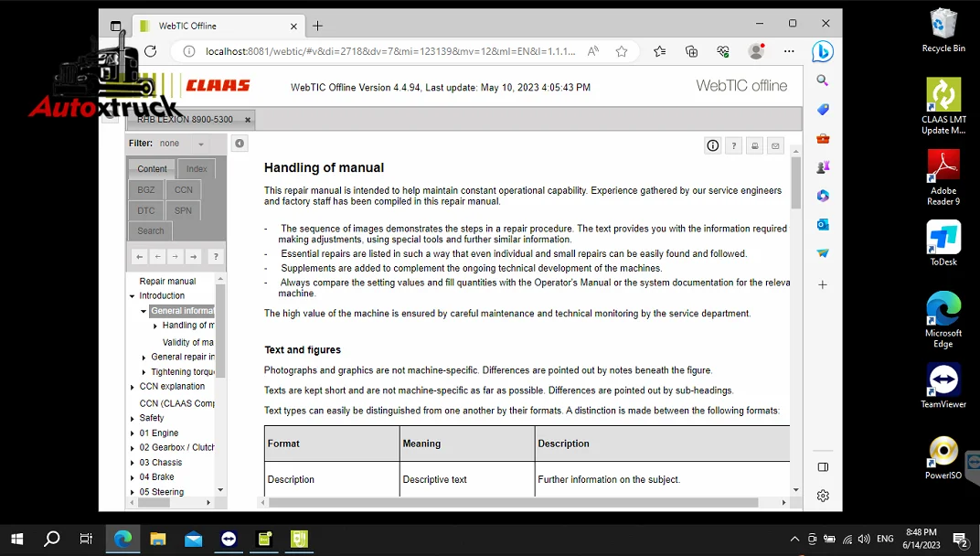Expand the General repair instructions node
This screenshot has height=556, width=980.
pos(144,358)
